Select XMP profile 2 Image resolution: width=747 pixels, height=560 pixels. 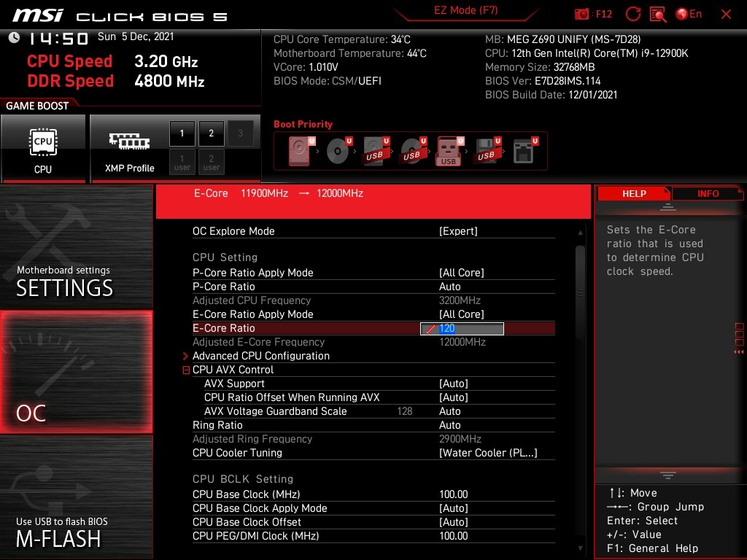pyautogui.click(x=211, y=133)
